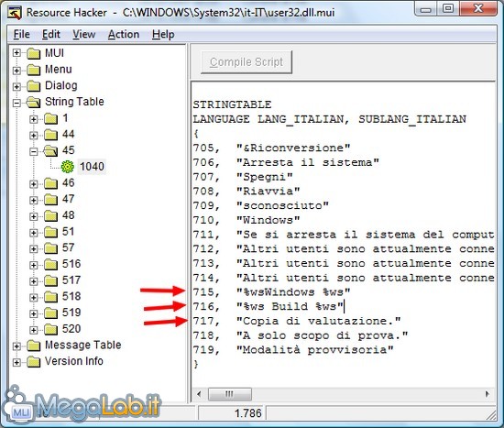Viewport: 504px width, 428px height.
Task: Click line 717 "Copia di valutazione."
Action: pyautogui.click(x=297, y=321)
